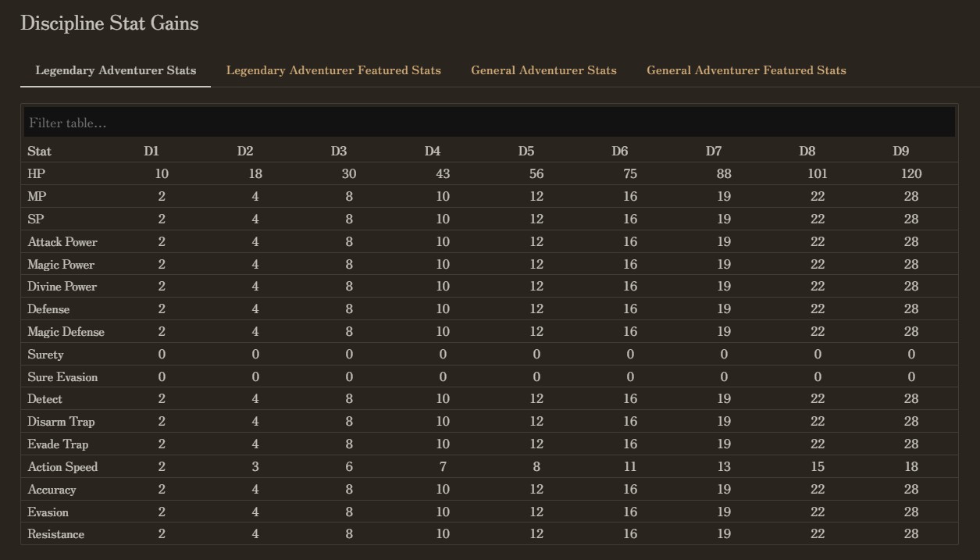Select the Disarm Trap row label
The image size is (980, 560).
point(61,421)
